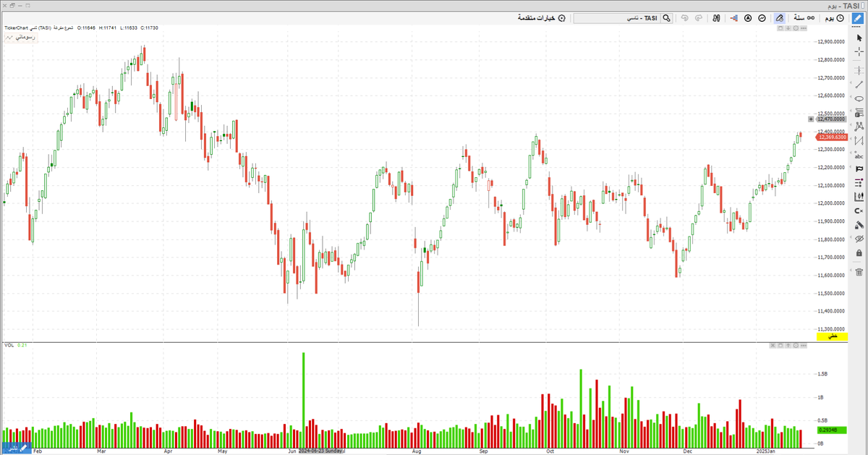Screen dimensions: 868x455
Task: Select the volume profile chart tool
Action: pyautogui.click(x=859, y=196)
